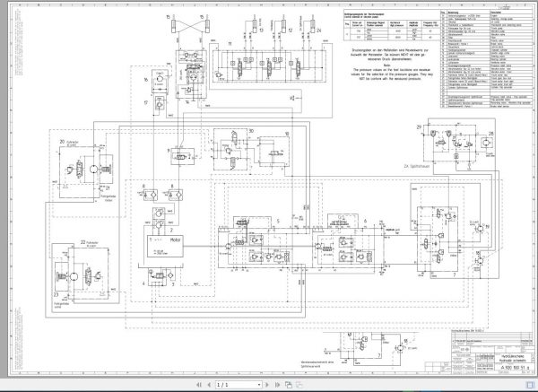Click the drawing number 'A 920 100 51 a'

click(x=515, y=368)
